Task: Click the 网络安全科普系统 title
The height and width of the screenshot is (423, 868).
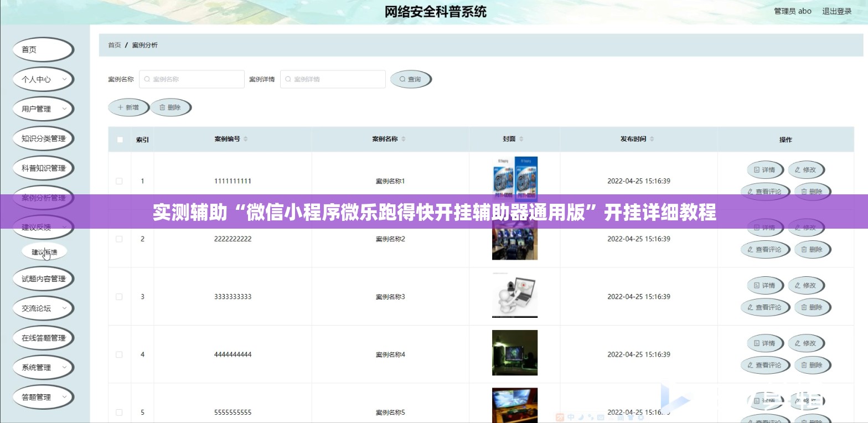Action: point(436,12)
